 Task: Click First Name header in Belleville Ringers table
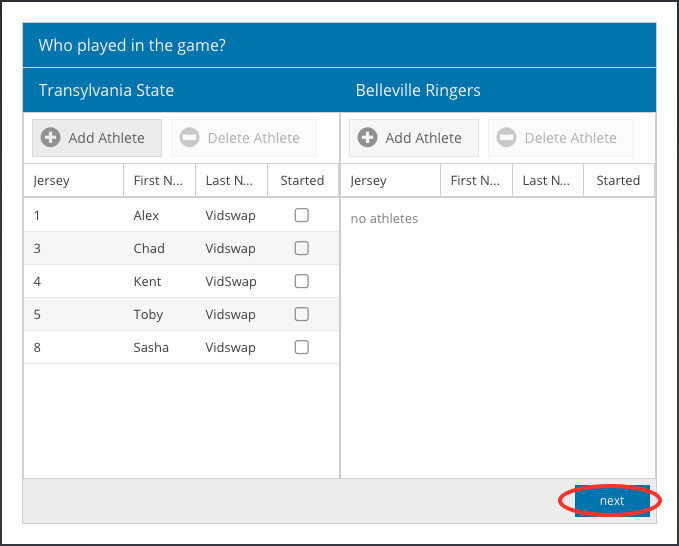[x=476, y=181]
